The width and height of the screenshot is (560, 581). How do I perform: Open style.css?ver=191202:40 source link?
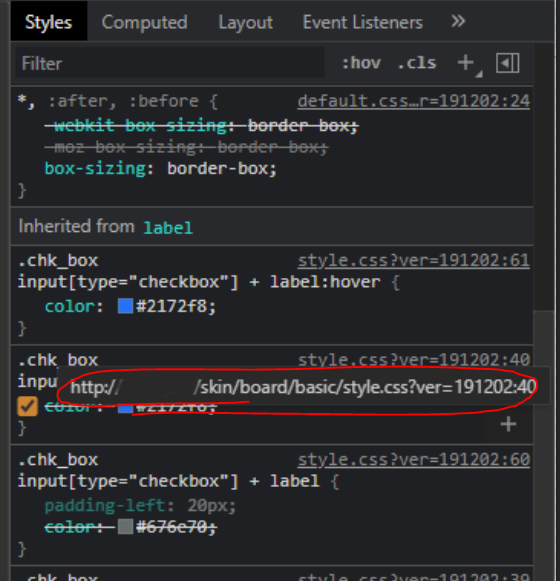pos(414,360)
